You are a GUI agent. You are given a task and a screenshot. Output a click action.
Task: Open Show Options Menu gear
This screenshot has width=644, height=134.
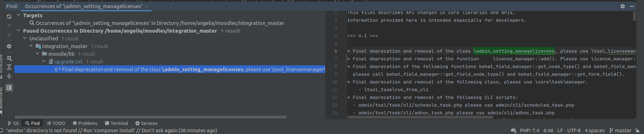623,6
